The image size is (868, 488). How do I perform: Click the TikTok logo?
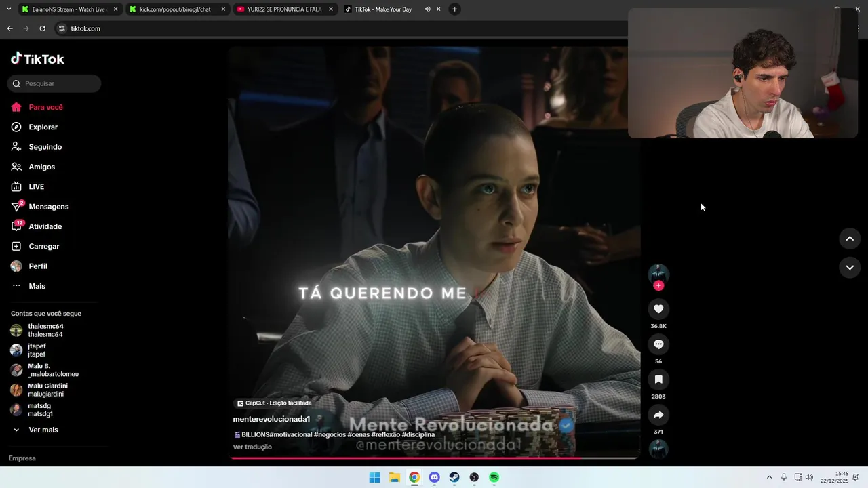[x=37, y=59]
